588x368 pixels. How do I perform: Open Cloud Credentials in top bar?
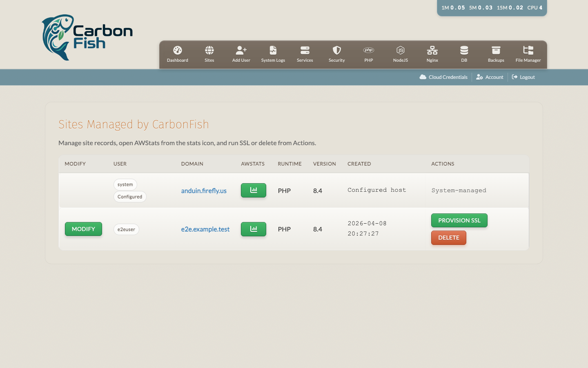(443, 77)
